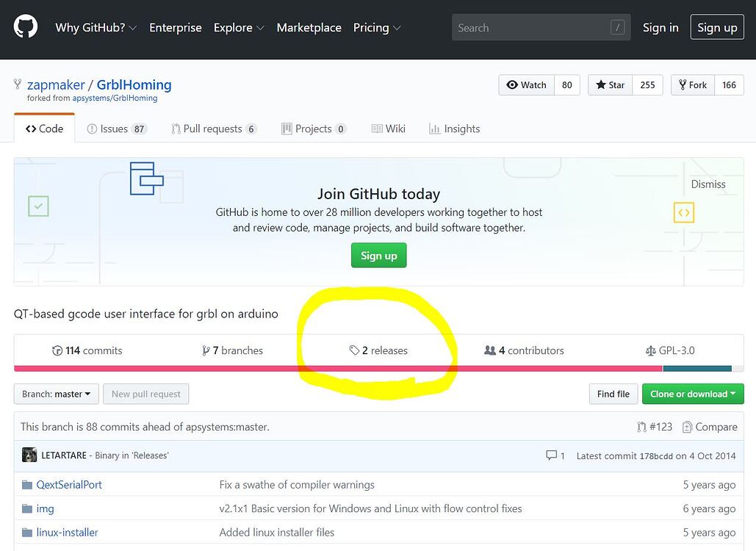Star the repository
Screen dimensions: 756x551
(x=610, y=85)
